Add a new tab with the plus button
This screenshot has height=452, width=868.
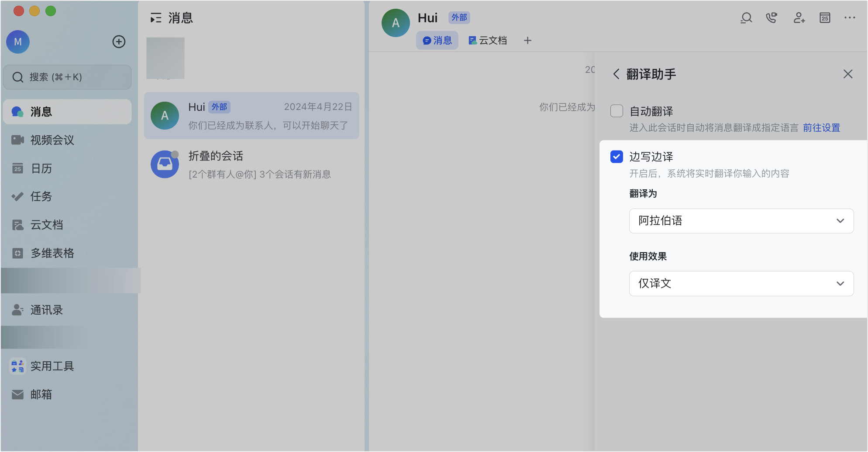(527, 41)
